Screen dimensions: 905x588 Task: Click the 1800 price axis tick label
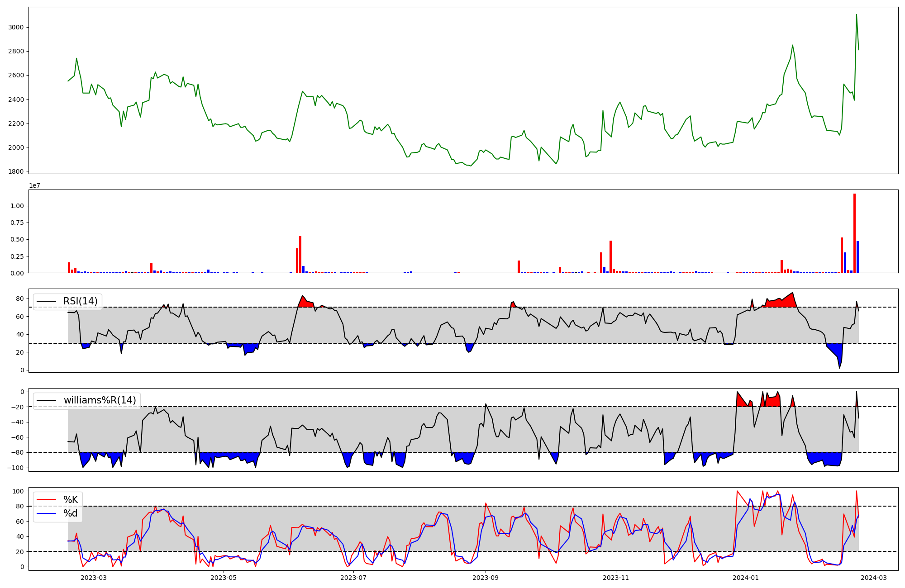16,171
